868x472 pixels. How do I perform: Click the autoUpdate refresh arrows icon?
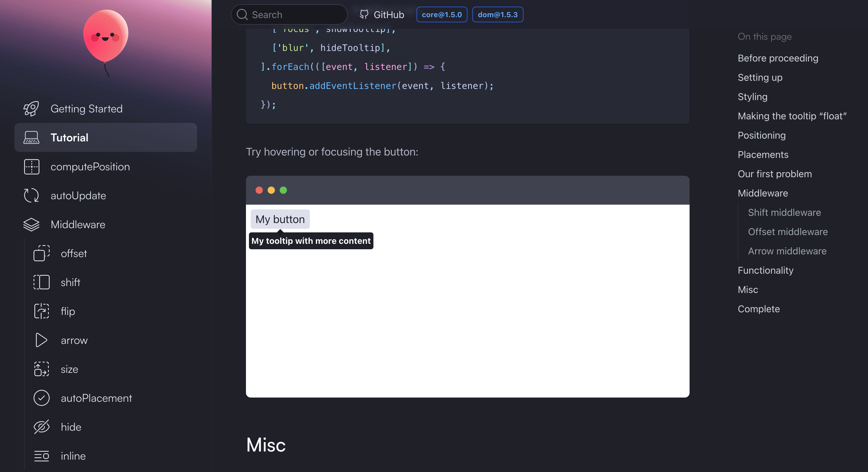[x=31, y=195]
